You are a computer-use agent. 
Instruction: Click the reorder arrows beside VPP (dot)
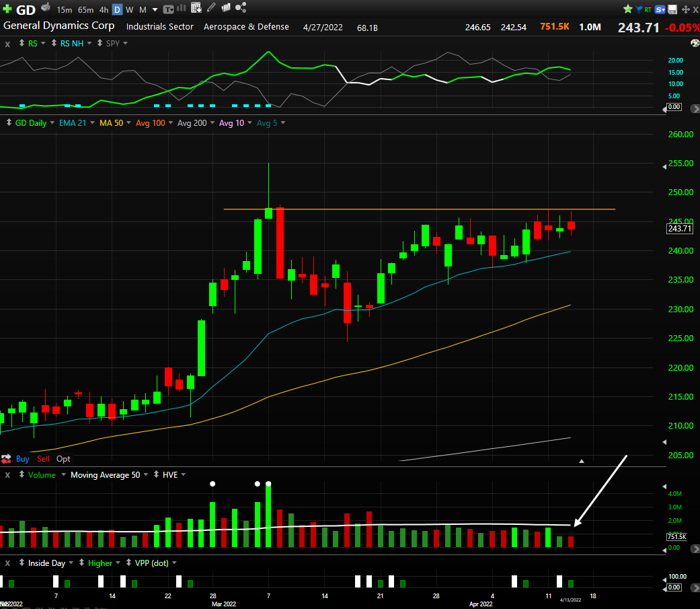pyautogui.click(x=128, y=563)
